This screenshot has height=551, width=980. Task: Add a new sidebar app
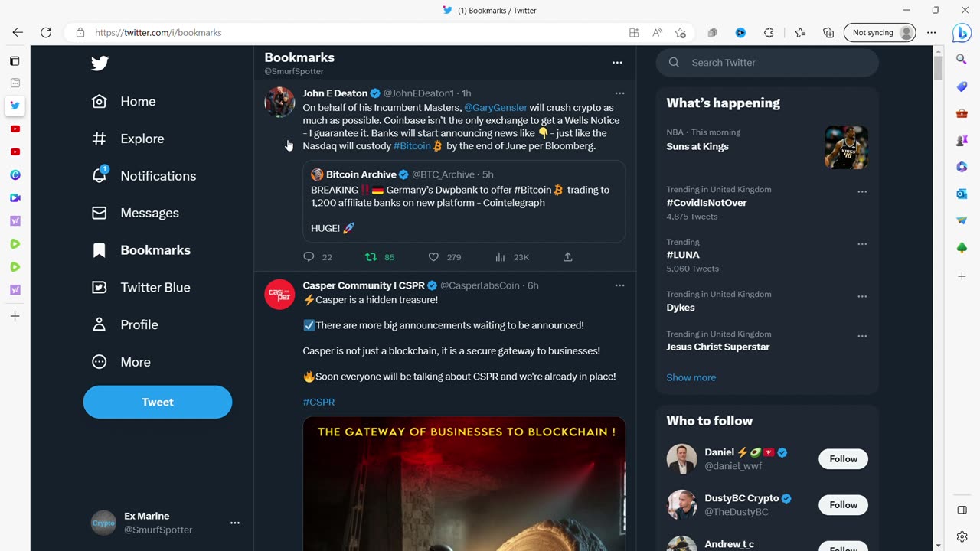point(962,276)
